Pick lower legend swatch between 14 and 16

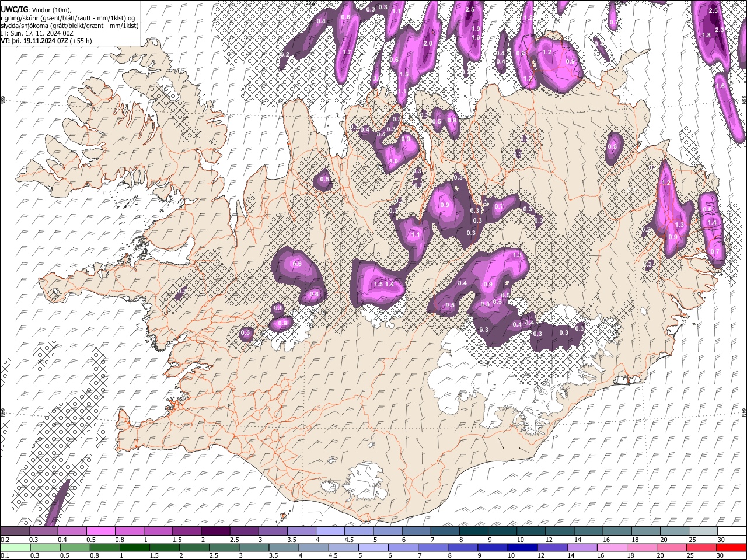582,547
